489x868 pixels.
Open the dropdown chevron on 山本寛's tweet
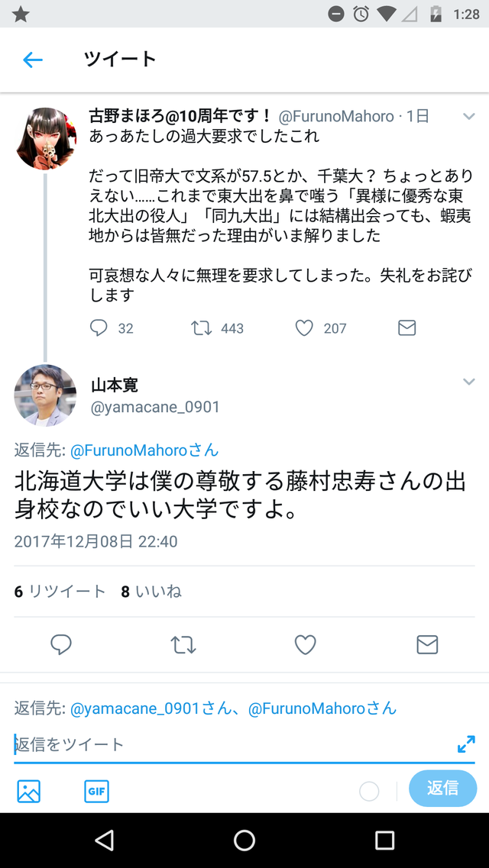[x=469, y=382]
